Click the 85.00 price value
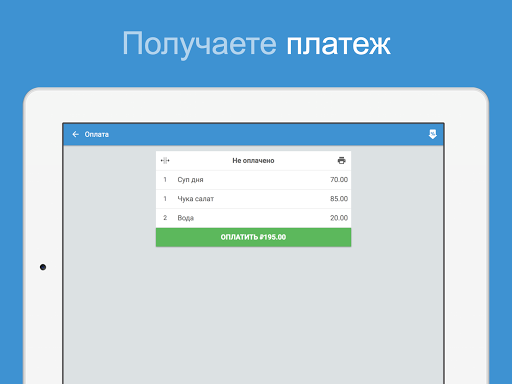The image size is (512, 384). 339,199
